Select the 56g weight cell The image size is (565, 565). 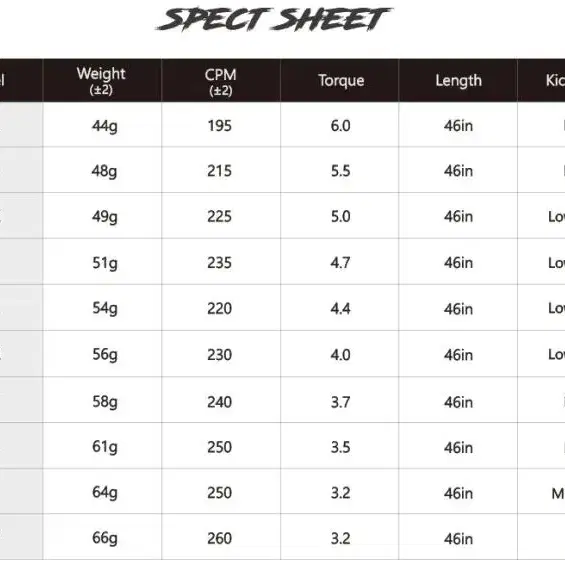pos(105,355)
